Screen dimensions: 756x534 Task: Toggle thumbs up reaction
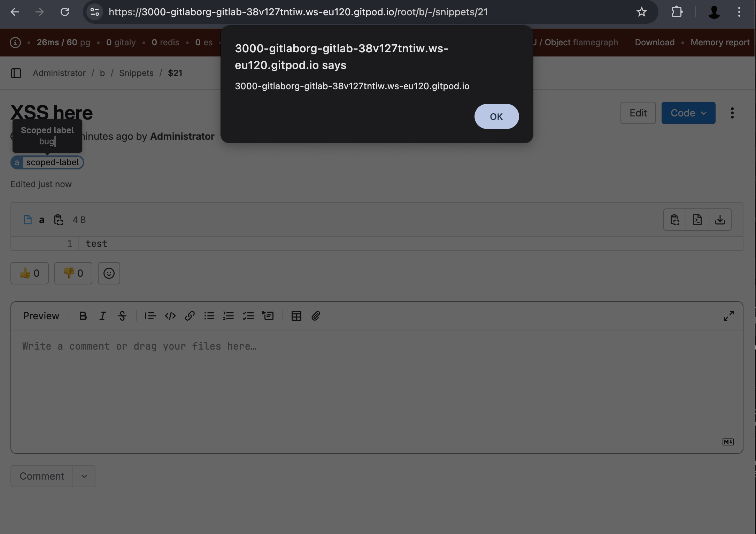tap(30, 273)
